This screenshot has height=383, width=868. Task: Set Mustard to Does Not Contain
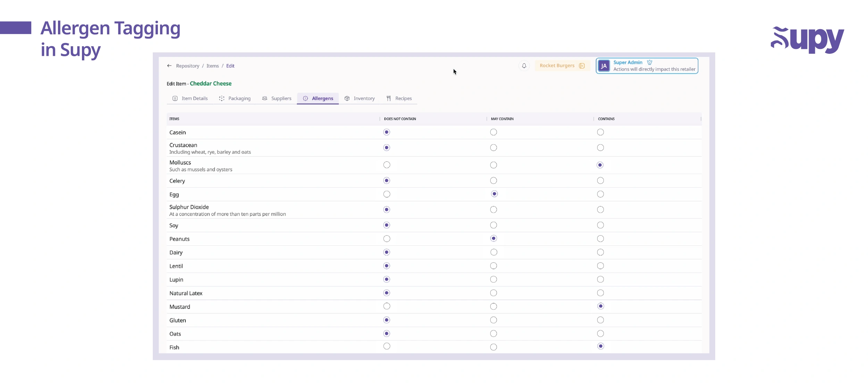(387, 306)
